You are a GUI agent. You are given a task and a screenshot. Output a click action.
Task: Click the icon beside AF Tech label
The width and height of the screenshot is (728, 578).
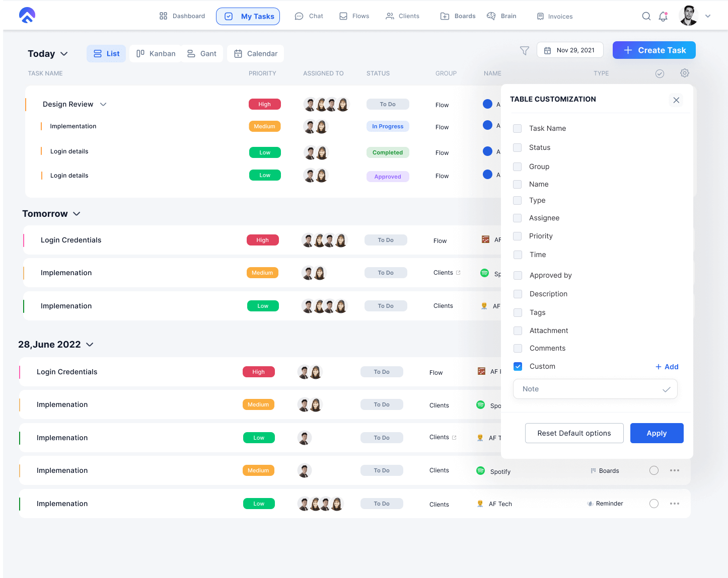click(x=480, y=504)
